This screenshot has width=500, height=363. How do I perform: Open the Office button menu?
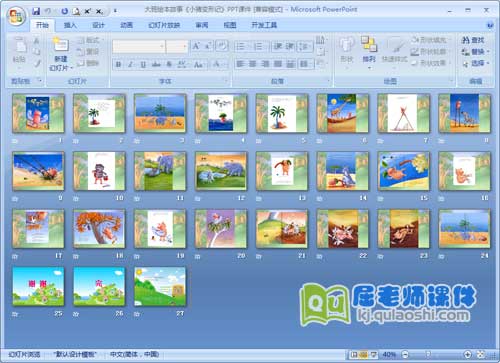coord(17,16)
